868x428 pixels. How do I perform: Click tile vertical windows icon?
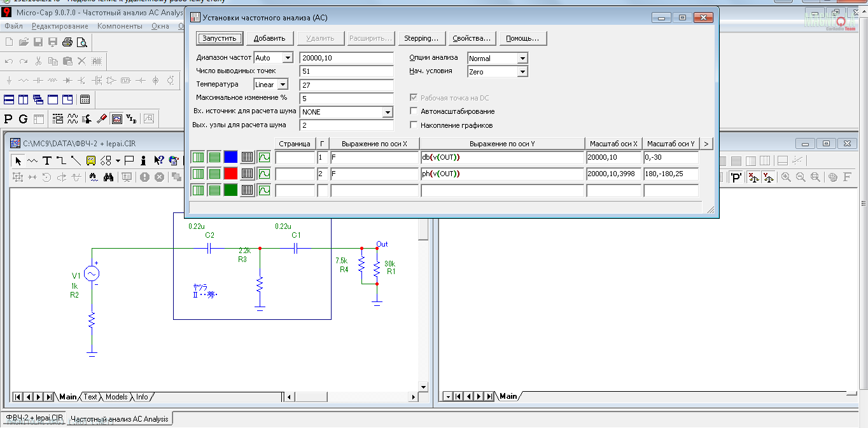[x=24, y=100]
